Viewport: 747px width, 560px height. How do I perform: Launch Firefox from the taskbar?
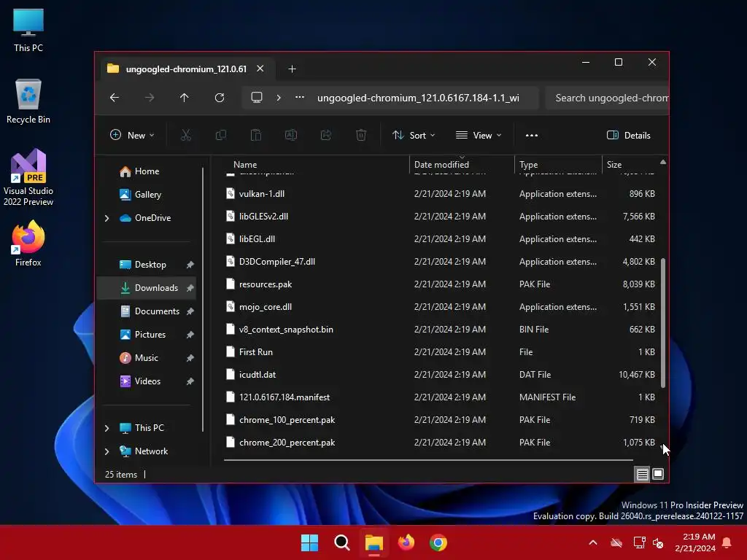click(406, 542)
